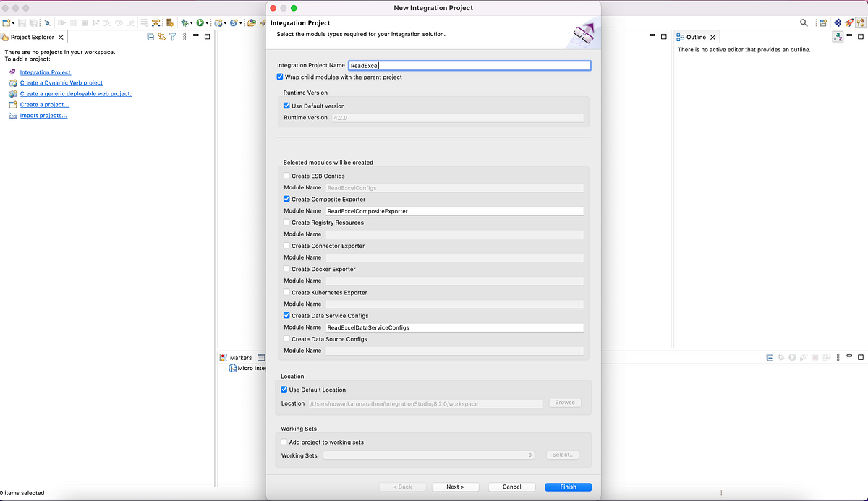The height and width of the screenshot is (501, 868).
Task: Open Debug configurations dropdown arrow
Action: [x=192, y=23]
